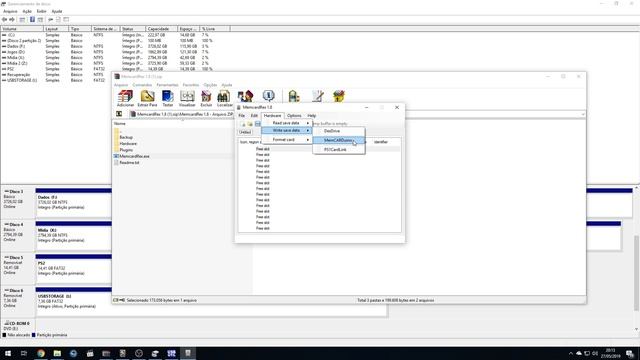This screenshot has width=640, height=360.
Task: Click WinRAR Testar toolbar icon
Action: (168, 98)
